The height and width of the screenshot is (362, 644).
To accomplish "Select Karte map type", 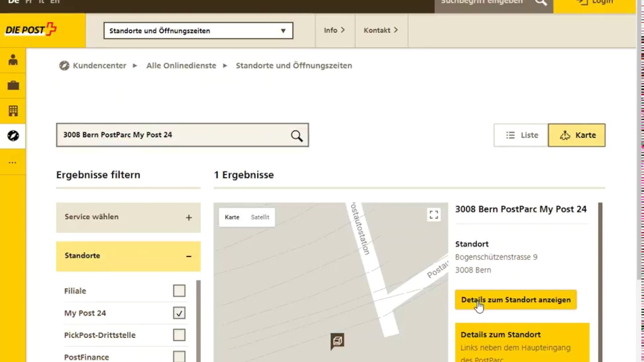I will 232,217.
